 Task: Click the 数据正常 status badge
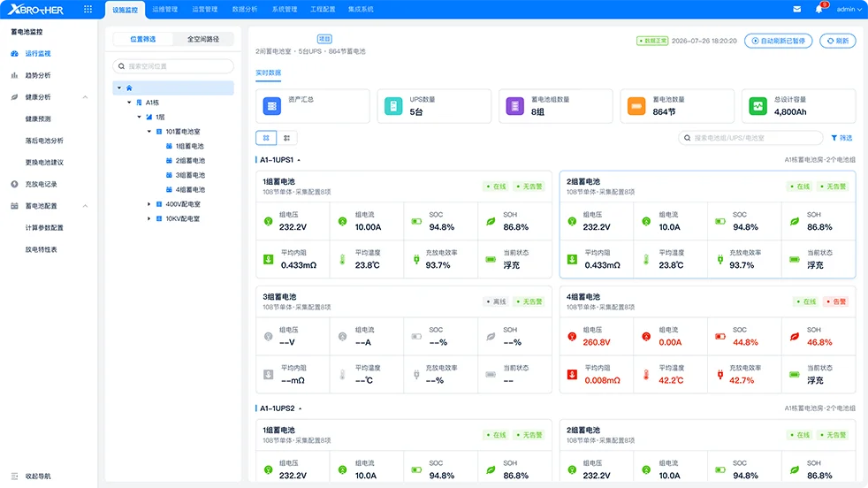(652, 41)
